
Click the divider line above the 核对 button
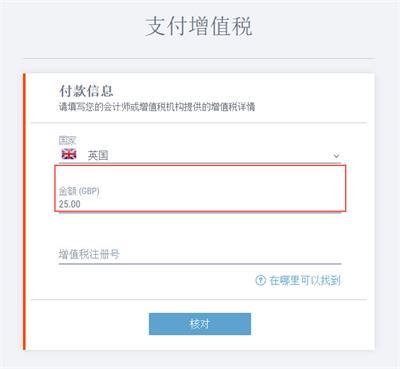[199, 299]
